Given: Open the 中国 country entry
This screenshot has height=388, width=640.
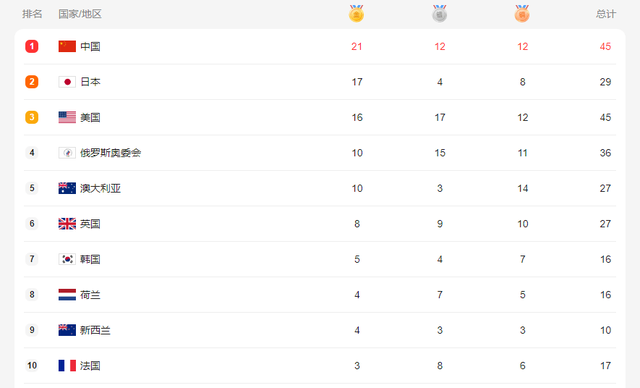Looking at the screenshot, I should tap(90, 47).
